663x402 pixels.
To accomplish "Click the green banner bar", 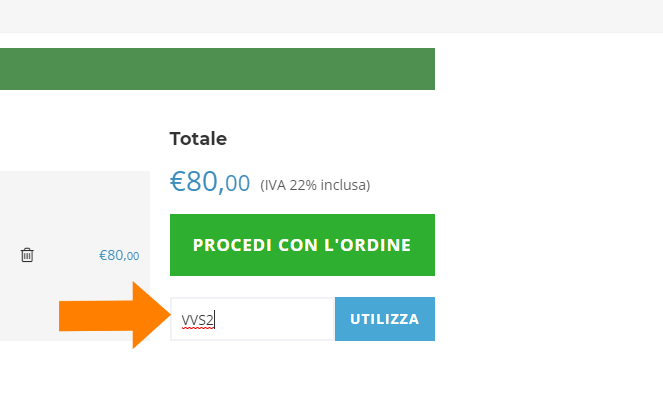I will click(x=217, y=69).
